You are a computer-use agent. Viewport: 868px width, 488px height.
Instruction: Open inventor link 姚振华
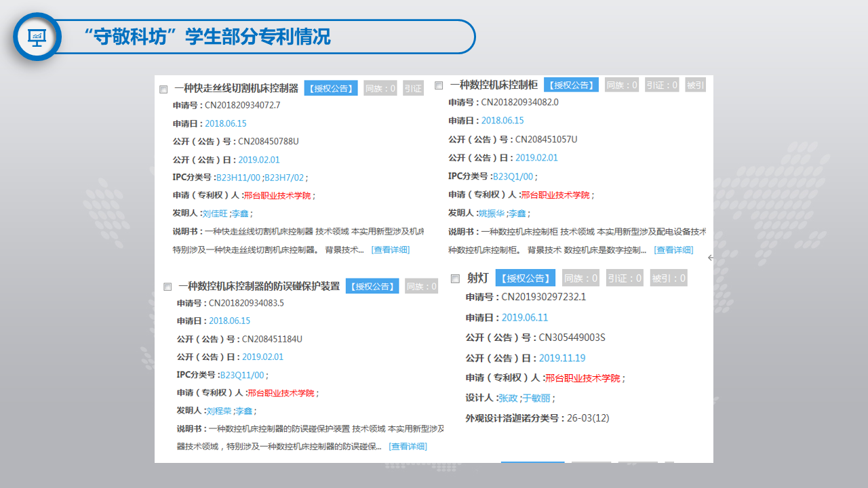[x=492, y=213]
